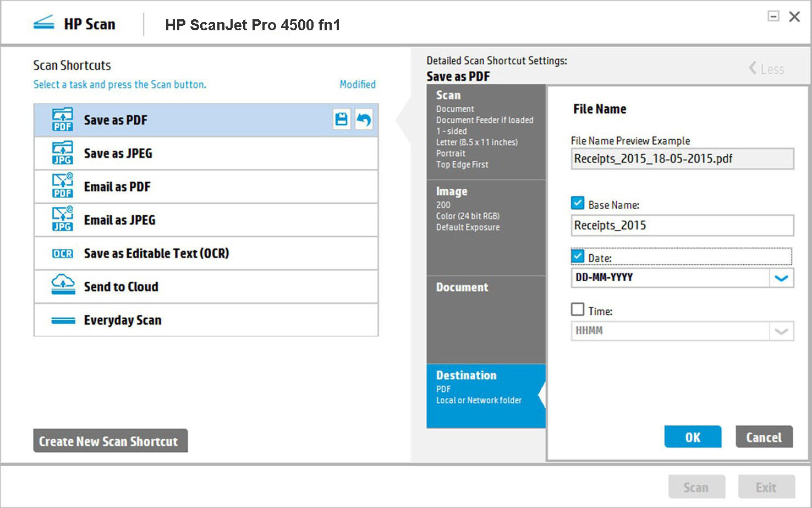Open the Scan settings section
Image resolution: width=812 pixels, height=508 pixels.
tap(486, 132)
